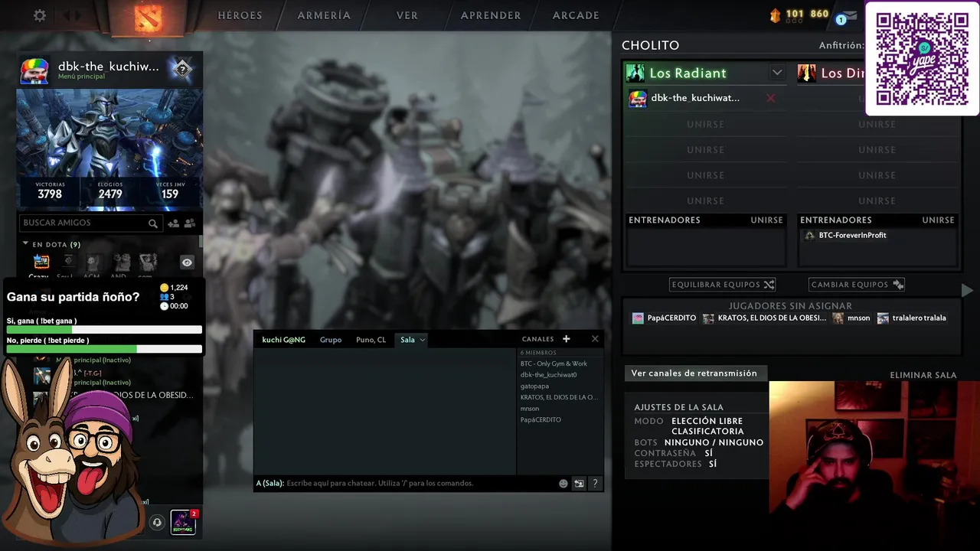Screen dimensions: 980x551
Task: Join Radiant ENTRENADORES via UNIRSE
Action: [766, 220]
